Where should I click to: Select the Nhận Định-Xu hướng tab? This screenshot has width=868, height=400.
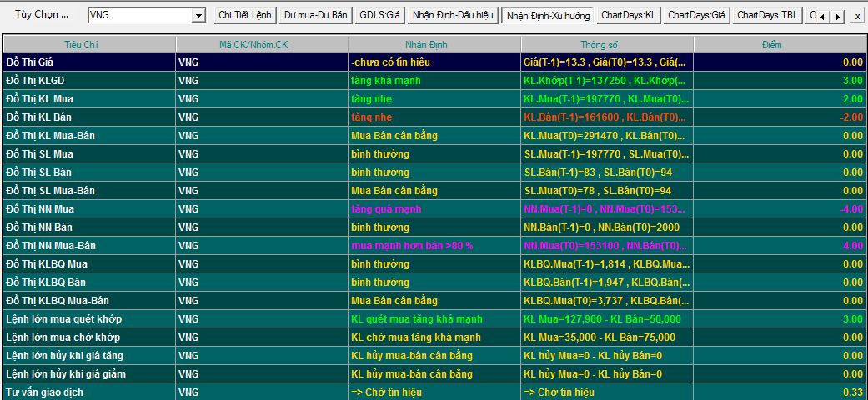548,16
